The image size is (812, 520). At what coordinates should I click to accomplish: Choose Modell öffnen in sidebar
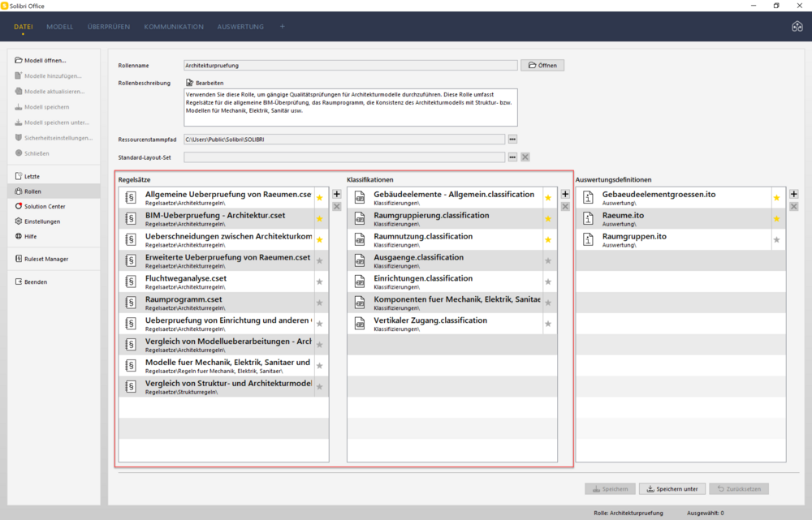point(41,60)
